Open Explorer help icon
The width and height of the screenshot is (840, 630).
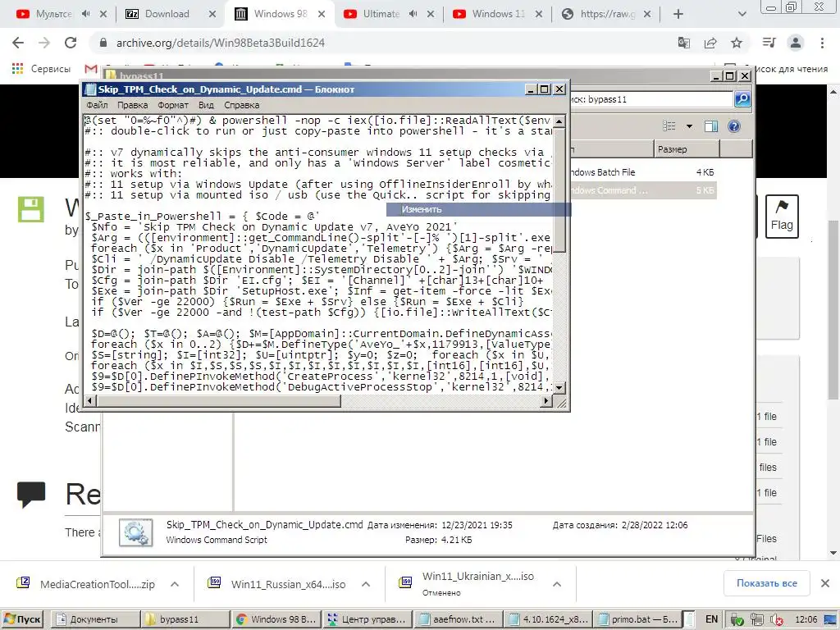click(x=734, y=126)
